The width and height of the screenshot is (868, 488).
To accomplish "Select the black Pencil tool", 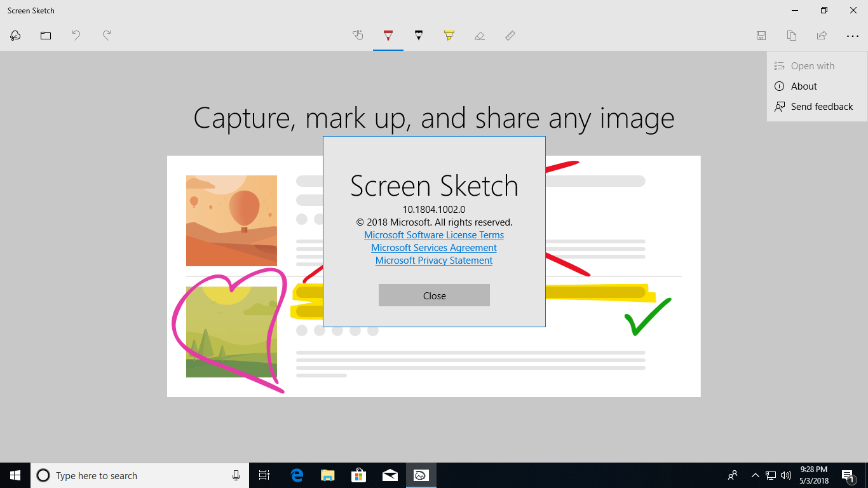I will (x=419, y=36).
